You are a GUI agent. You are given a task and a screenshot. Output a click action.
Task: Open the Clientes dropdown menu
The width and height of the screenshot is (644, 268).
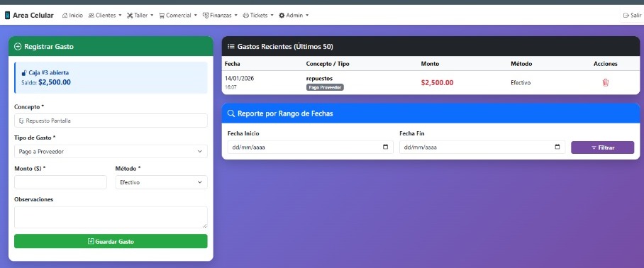coord(105,15)
